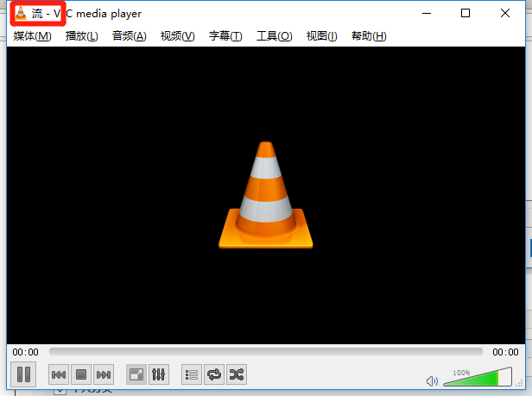Image resolution: width=532 pixels, height=396 pixels.
Task: Pause playback with the pause button
Action: point(23,374)
